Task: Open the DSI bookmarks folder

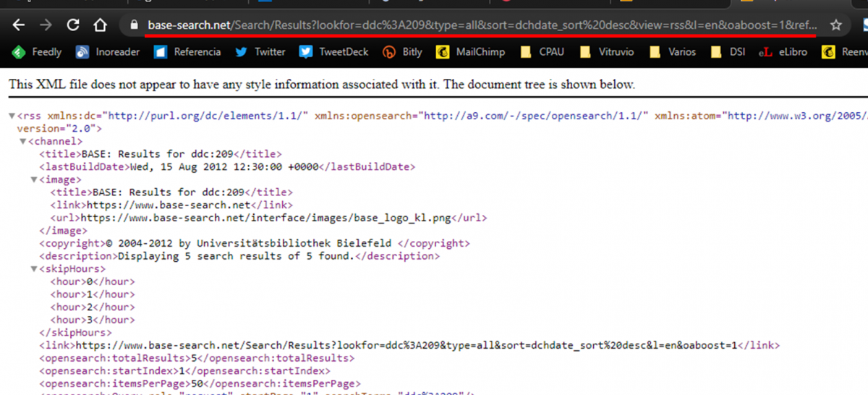Action: click(x=727, y=52)
